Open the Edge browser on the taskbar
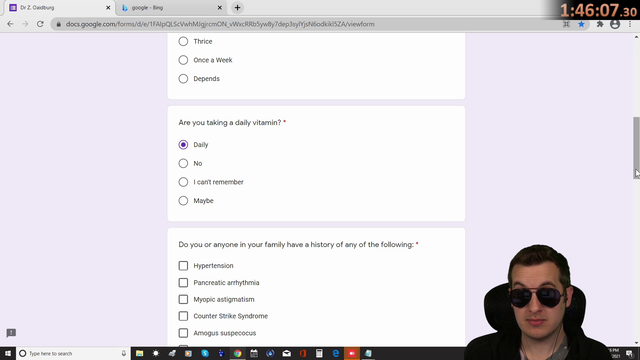Viewport: 640px width, 360px height. tap(336, 353)
